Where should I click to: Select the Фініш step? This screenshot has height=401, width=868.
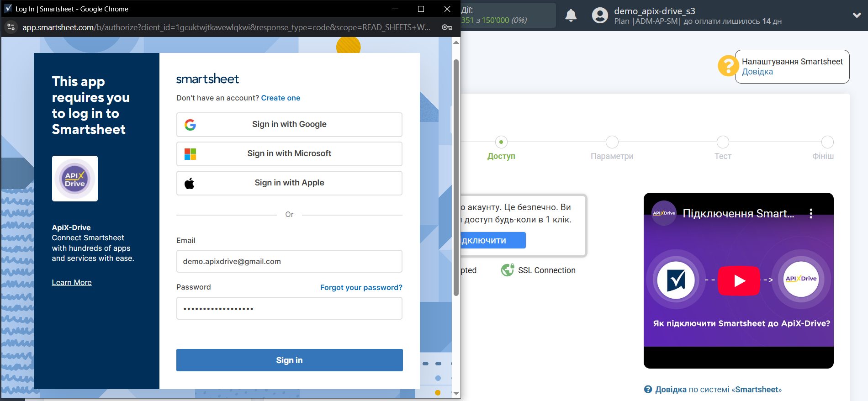pyautogui.click(x=823, y=148)
